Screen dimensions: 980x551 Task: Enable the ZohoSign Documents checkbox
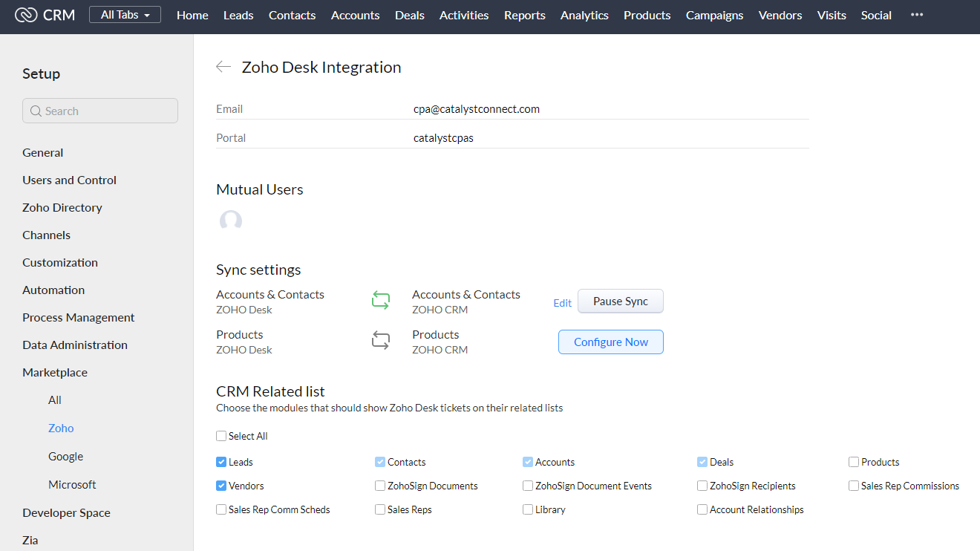point(380,486)
